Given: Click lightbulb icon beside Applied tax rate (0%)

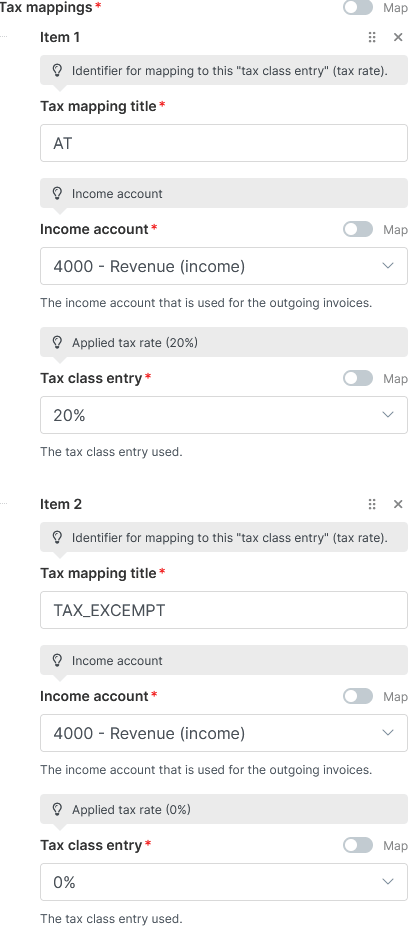Looking at the screenshot, I should pos(57,809).
